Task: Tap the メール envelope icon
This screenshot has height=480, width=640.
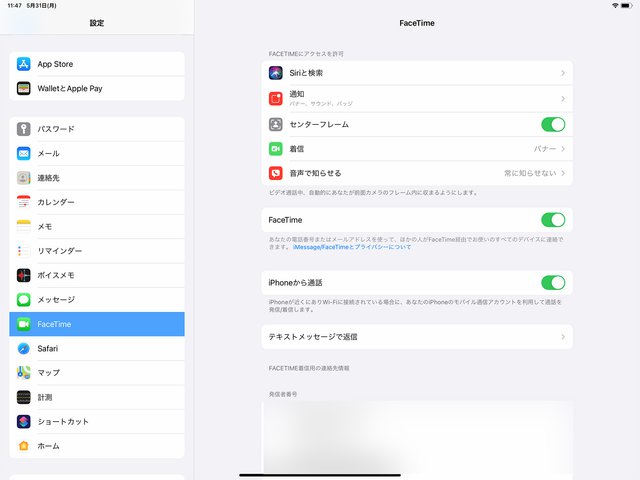Action: click(24, 153)
